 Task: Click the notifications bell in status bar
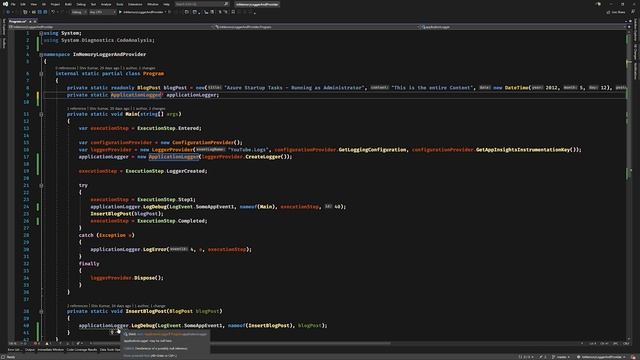pyautogui.click(x=634, y=357)
